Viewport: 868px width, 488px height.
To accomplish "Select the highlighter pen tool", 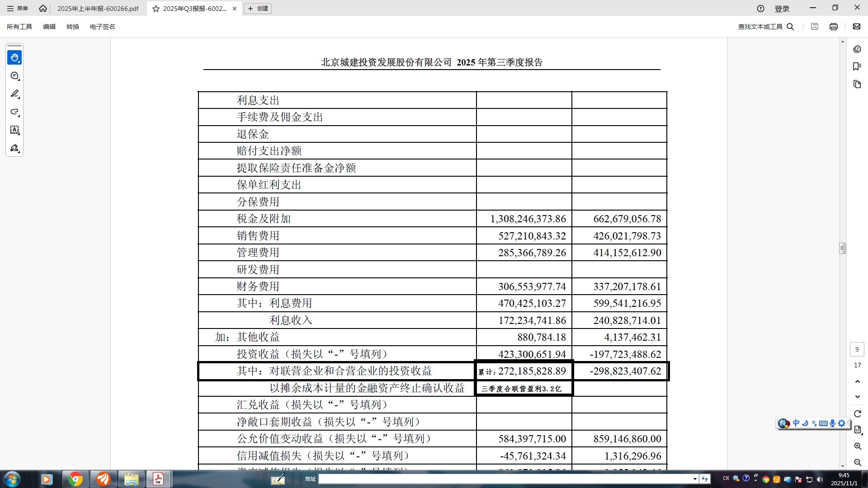I will coord(14,94).
